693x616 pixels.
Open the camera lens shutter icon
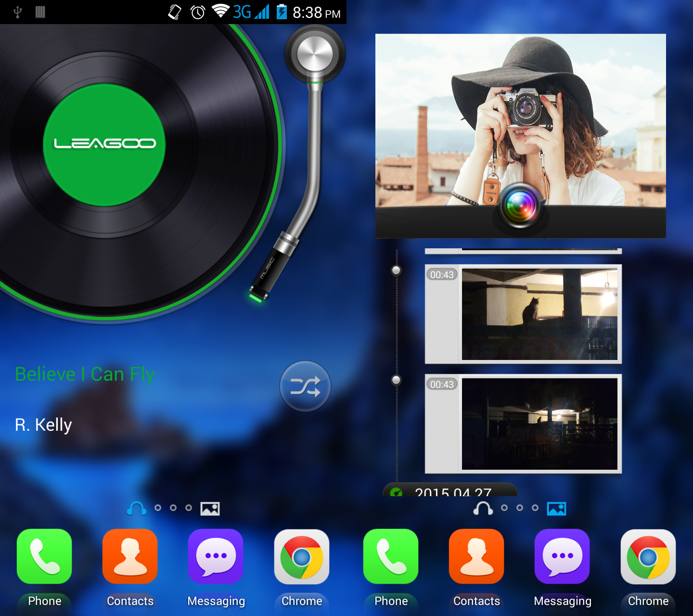(x=521, y=206)
